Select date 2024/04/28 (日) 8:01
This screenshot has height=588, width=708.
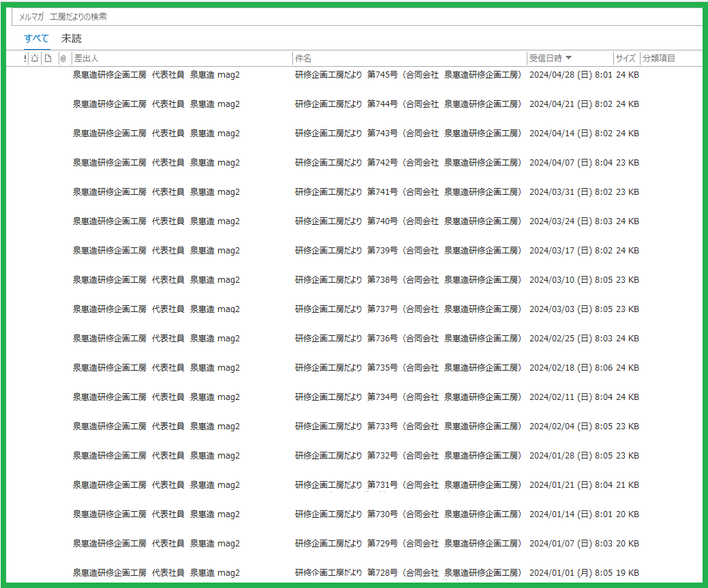(571, 74)
